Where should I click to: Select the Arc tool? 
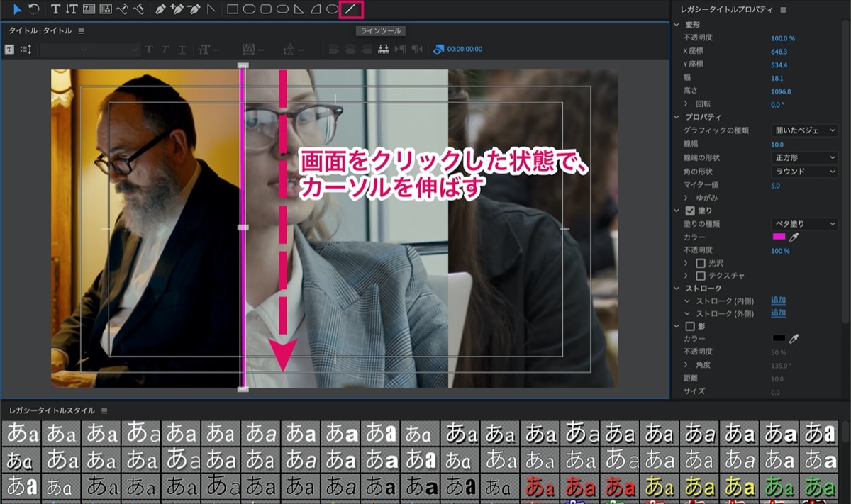click(x=316, y=9)
